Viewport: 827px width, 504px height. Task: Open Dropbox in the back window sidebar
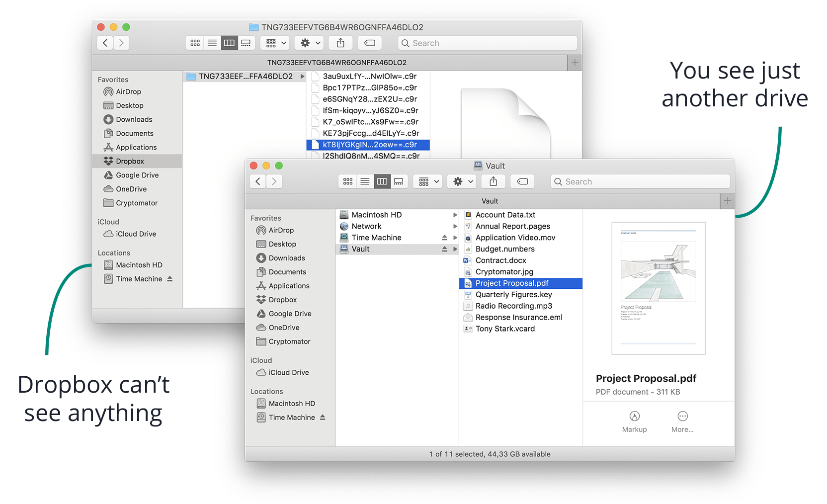tap(130, 162)
